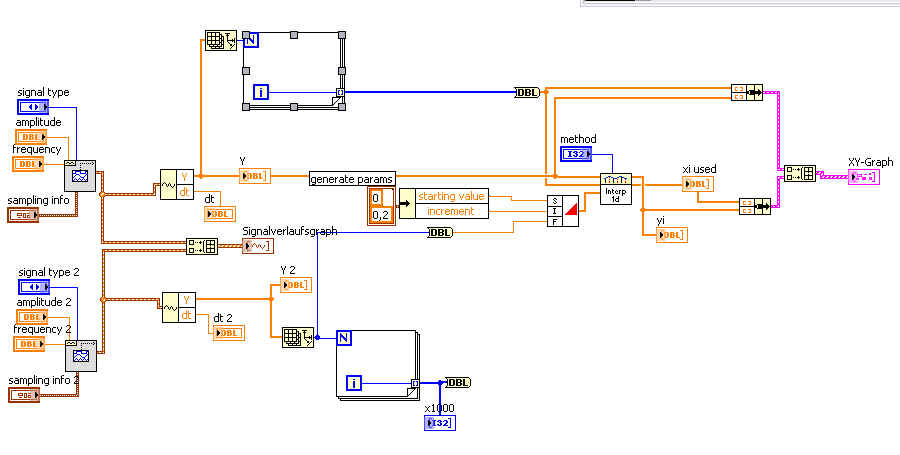The image size is (900, 455).
Task: Select the Y indicator terminal
Action: [x=255, y=176]
